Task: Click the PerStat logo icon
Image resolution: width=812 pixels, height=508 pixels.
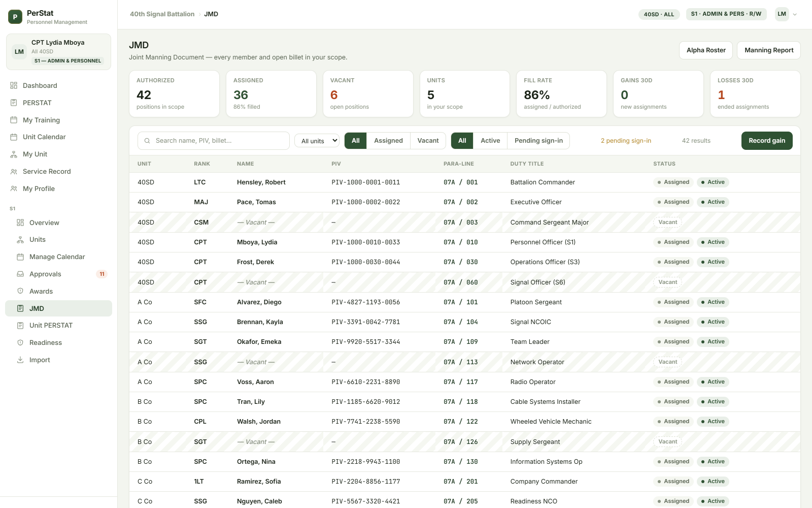Action: [15, 17]
